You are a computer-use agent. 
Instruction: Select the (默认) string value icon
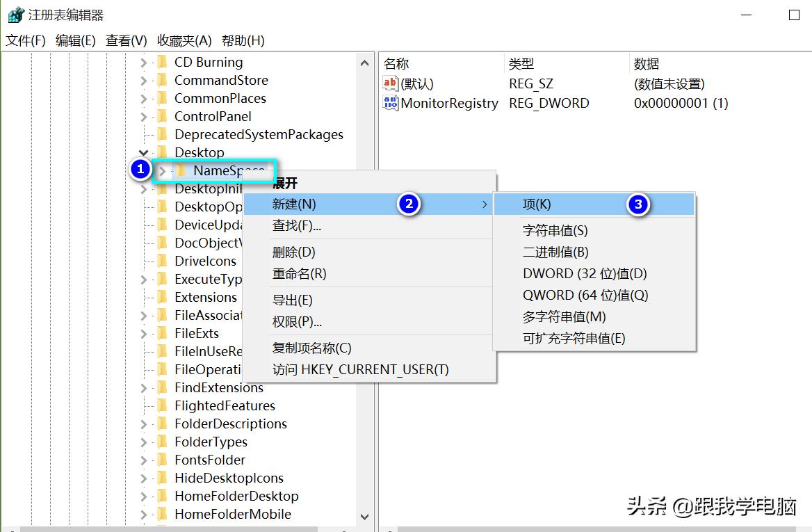coord(390,83)
